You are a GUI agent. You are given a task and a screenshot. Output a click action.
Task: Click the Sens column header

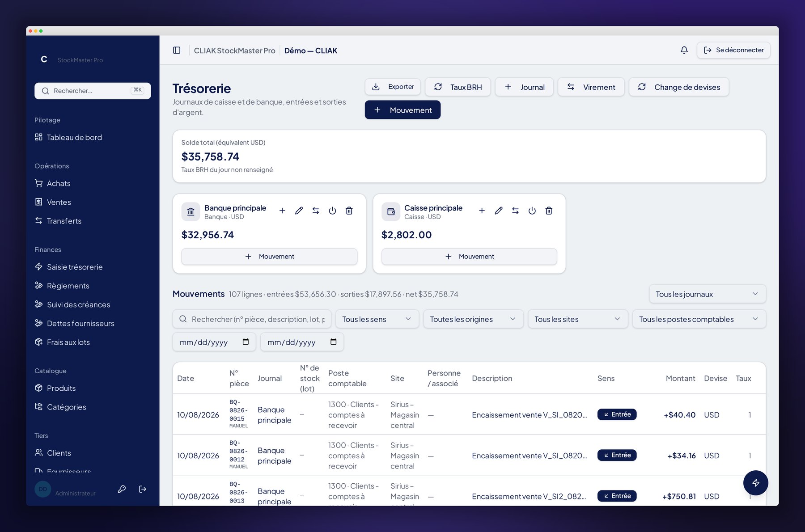[606, 378]
